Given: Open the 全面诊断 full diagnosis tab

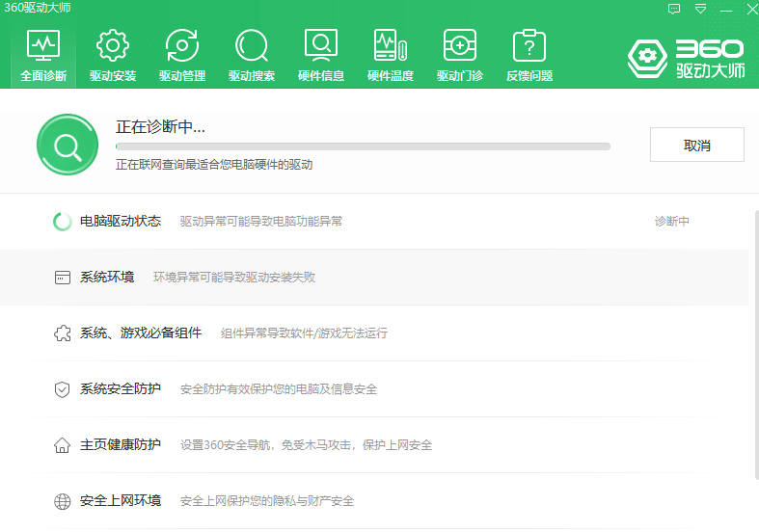Looking at the screenshot, I should [x=43, y=56].
